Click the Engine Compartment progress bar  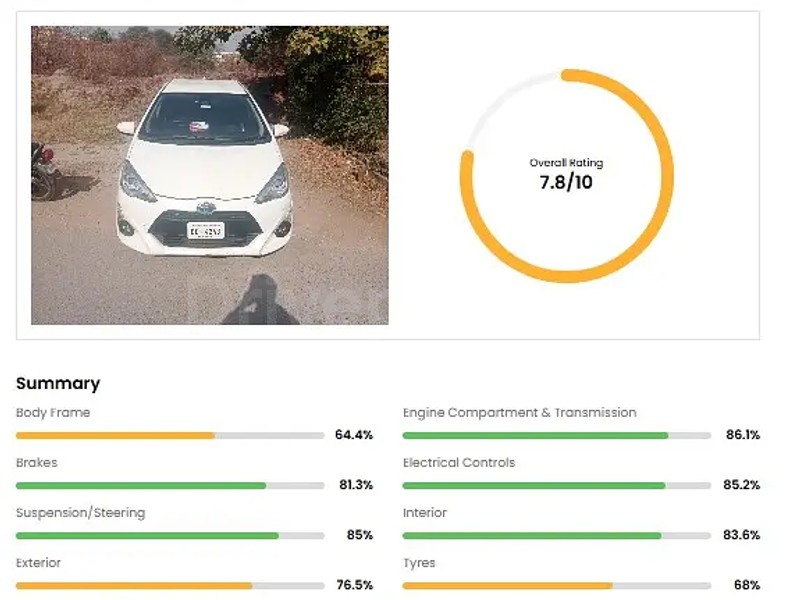tap(556, 435)
